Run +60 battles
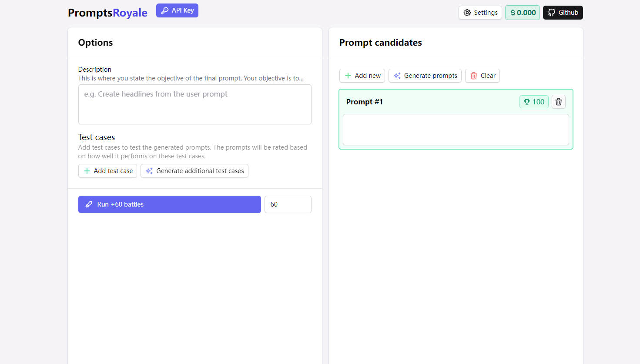Screen dimensions: 640x364 [x=169, y=204]
